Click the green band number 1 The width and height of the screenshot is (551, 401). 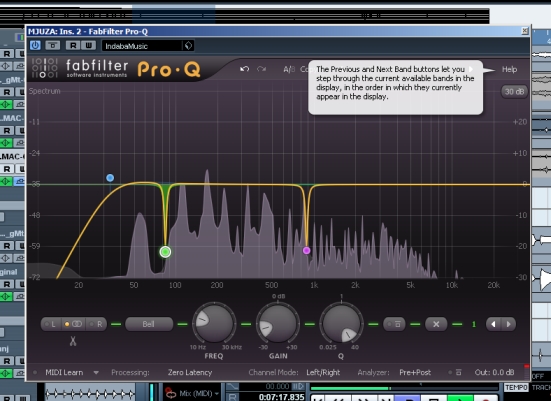(x=474, y=324)
